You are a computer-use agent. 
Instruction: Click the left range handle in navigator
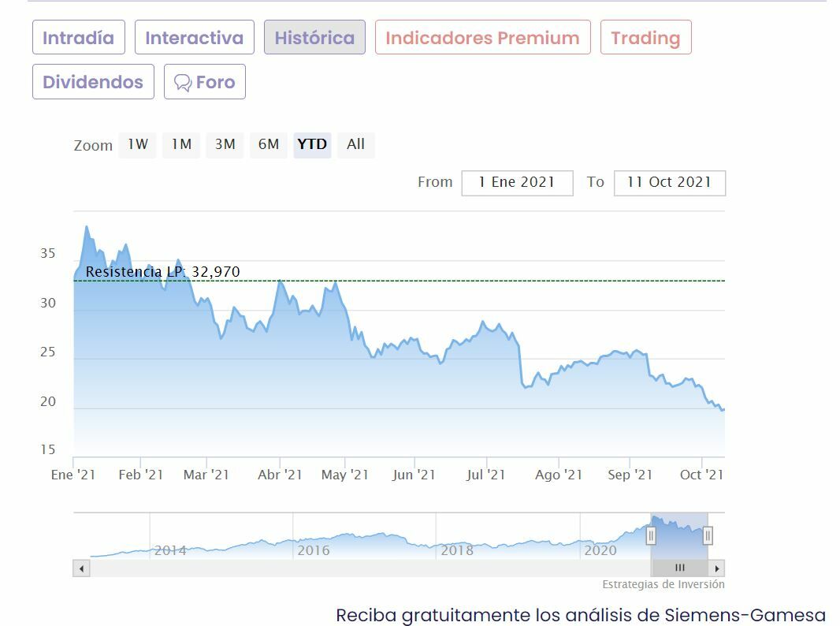[651, 536]
